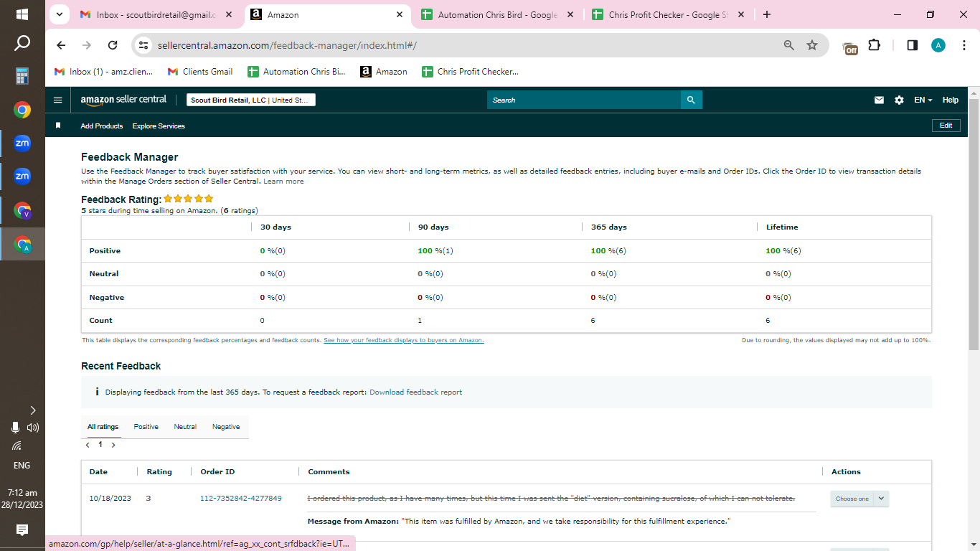
Task: Open the Chrome profile avatar A
Action: tap(938, 45)
